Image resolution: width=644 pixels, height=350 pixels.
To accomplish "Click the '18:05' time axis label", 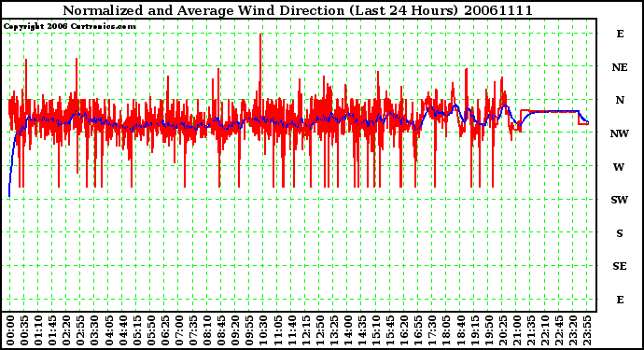I will [446, 330].
